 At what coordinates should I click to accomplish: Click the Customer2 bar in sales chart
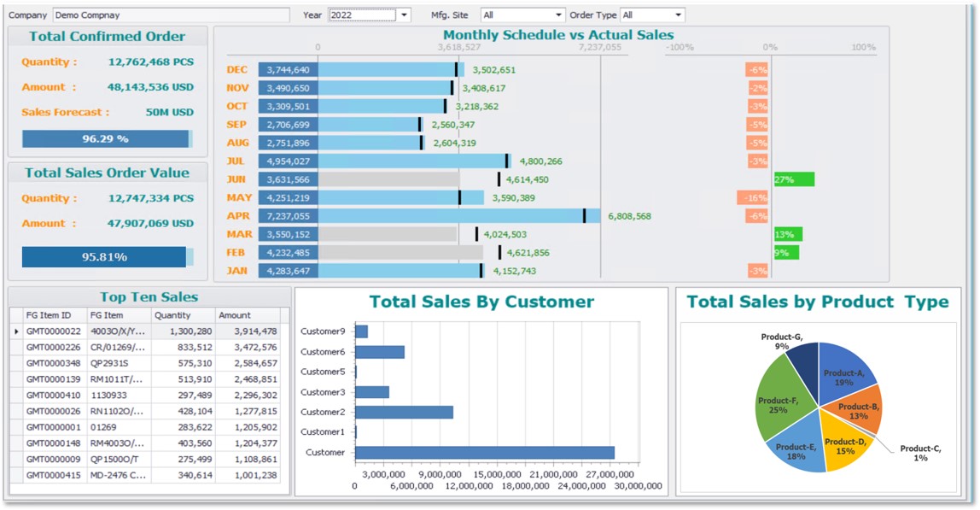pos(404,412)
